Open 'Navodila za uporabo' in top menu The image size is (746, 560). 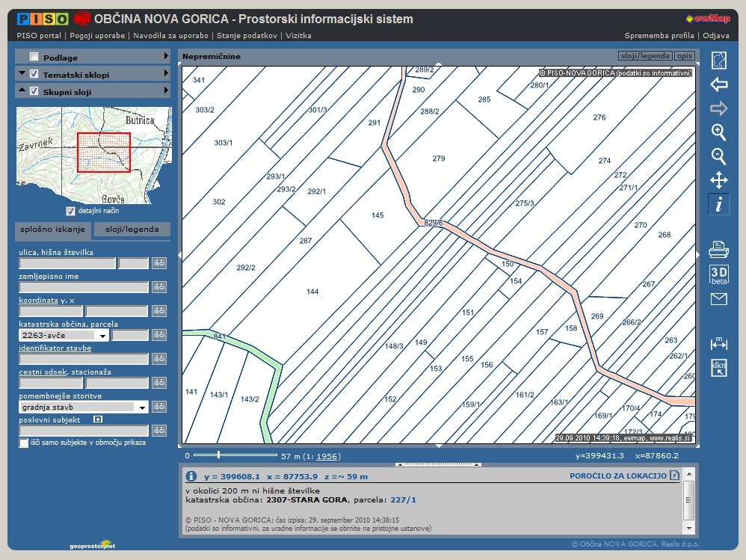[170, 35]
